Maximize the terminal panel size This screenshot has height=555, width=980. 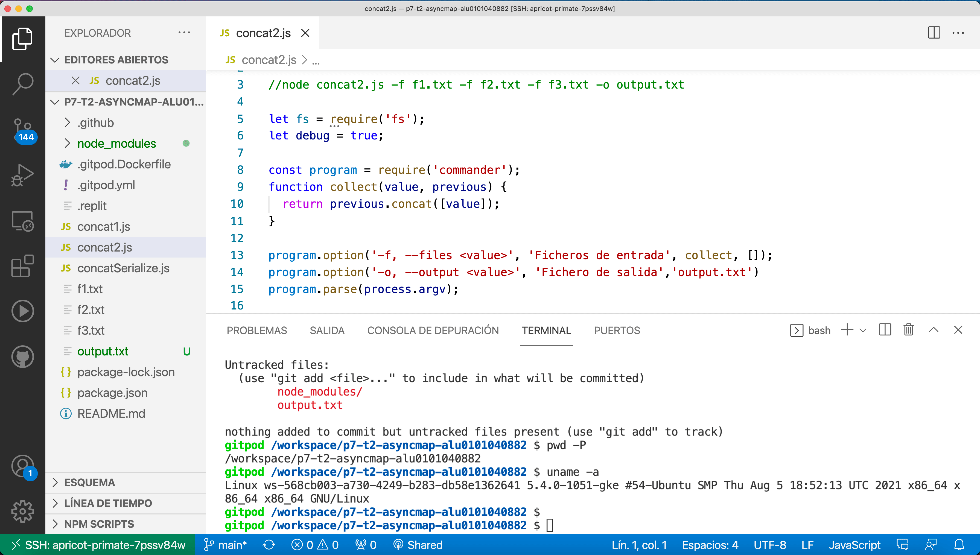click(934, 330)
